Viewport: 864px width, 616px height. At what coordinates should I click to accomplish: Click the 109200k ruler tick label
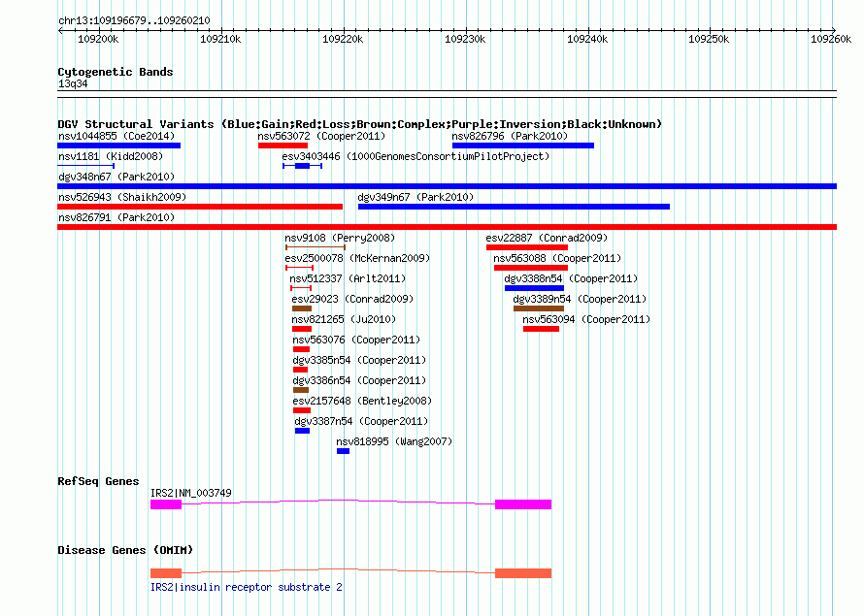98,39
